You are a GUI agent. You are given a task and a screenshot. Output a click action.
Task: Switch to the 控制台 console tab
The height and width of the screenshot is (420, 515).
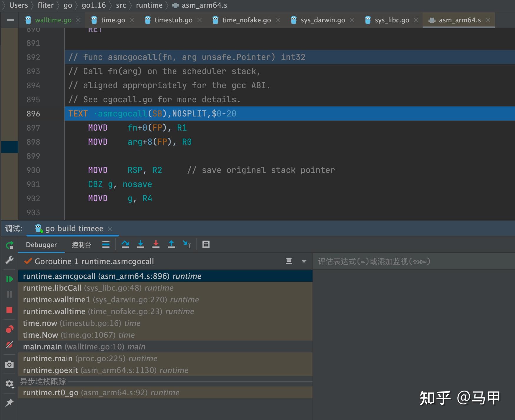point(81,245)
